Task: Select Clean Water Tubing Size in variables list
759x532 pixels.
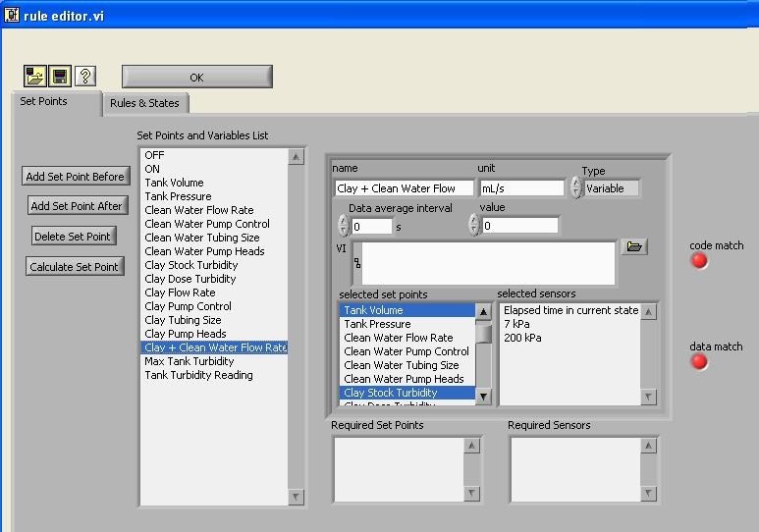Action: click(214, 238)
